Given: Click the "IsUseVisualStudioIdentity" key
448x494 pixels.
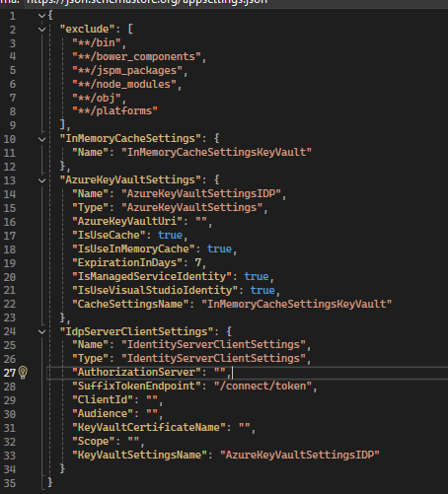Looking at the screenshot, I should coord(155,290).
